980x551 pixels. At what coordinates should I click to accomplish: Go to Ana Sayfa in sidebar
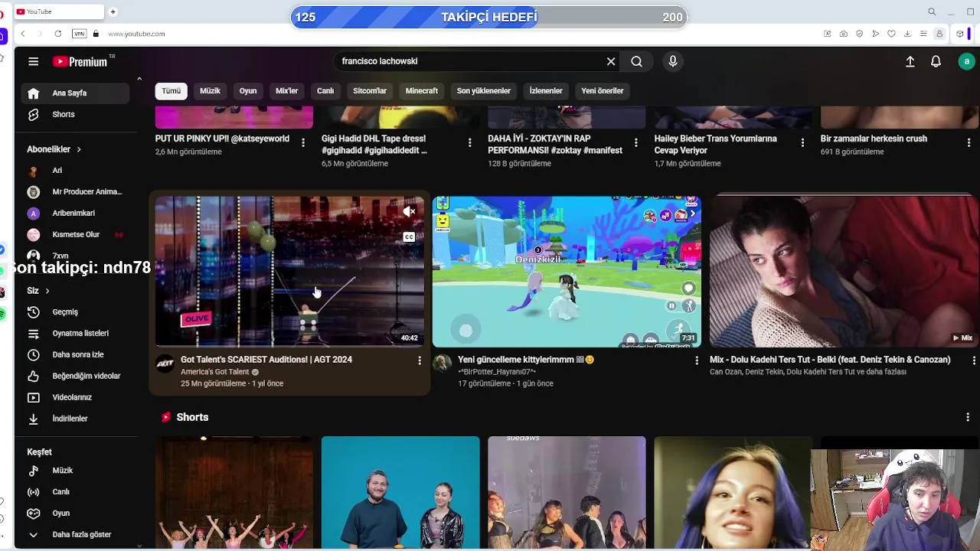tap(75, 93)
